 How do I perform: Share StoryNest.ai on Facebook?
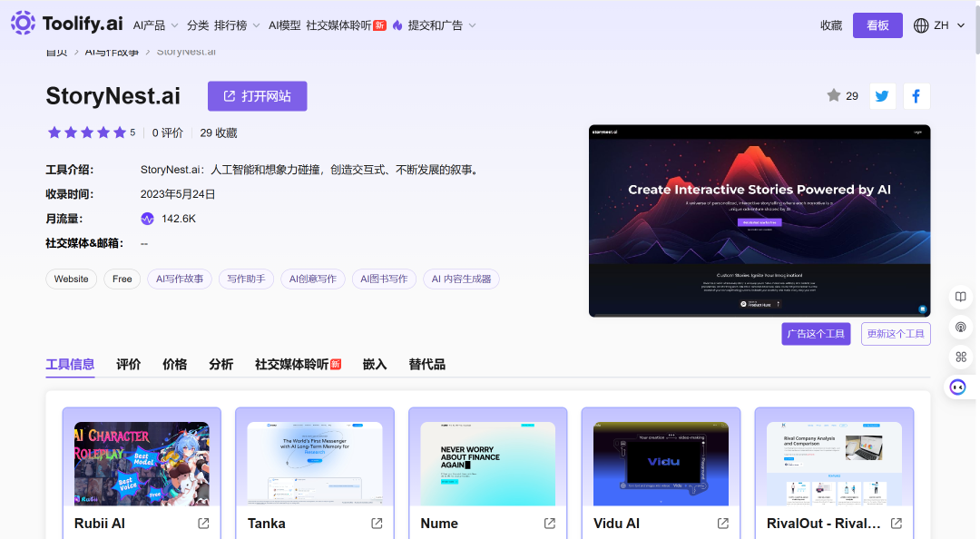pyautogui.click(x=916, y=95)
